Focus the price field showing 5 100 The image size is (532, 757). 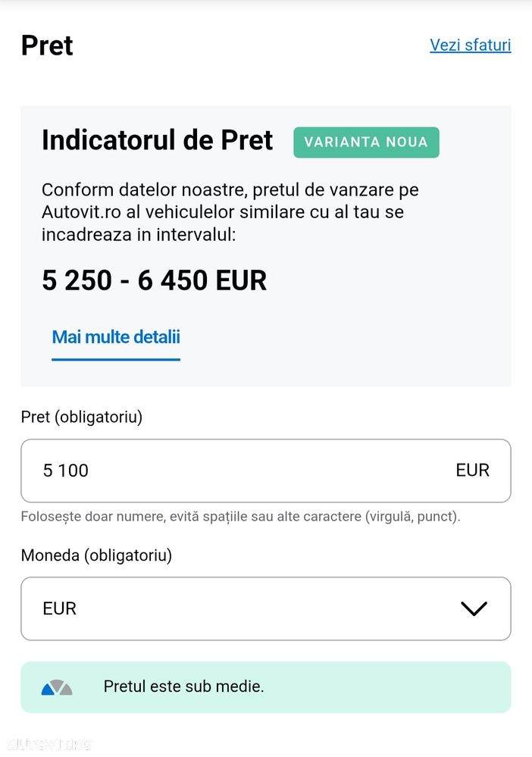[x=227, y=471]
